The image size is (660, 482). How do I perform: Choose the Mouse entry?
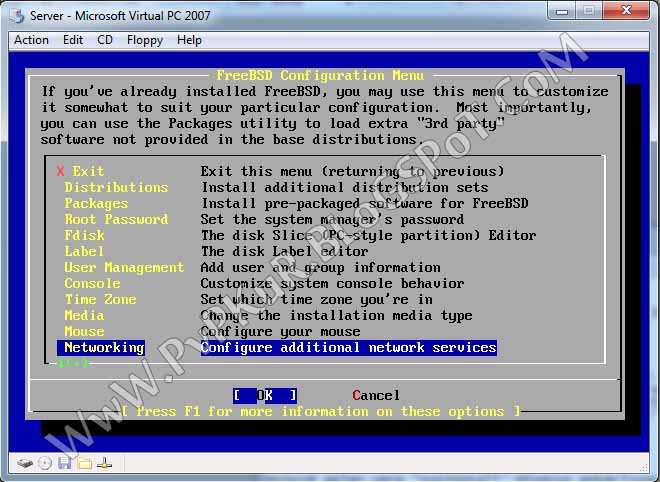tap(84, 331)
